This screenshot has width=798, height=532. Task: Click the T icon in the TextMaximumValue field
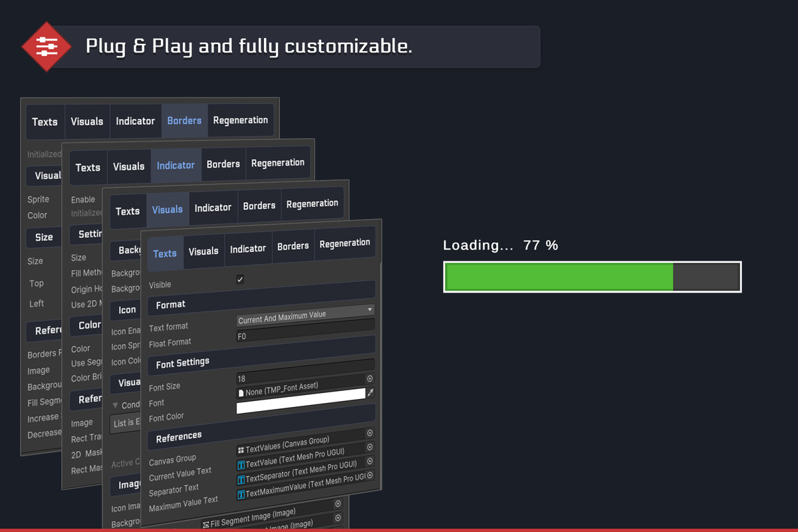pos(241,494)
